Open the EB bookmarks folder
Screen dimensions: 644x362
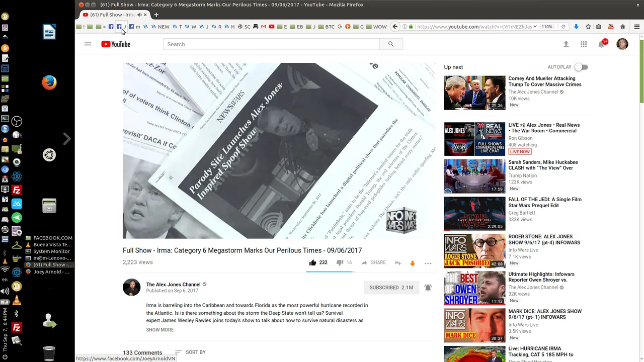296,27
